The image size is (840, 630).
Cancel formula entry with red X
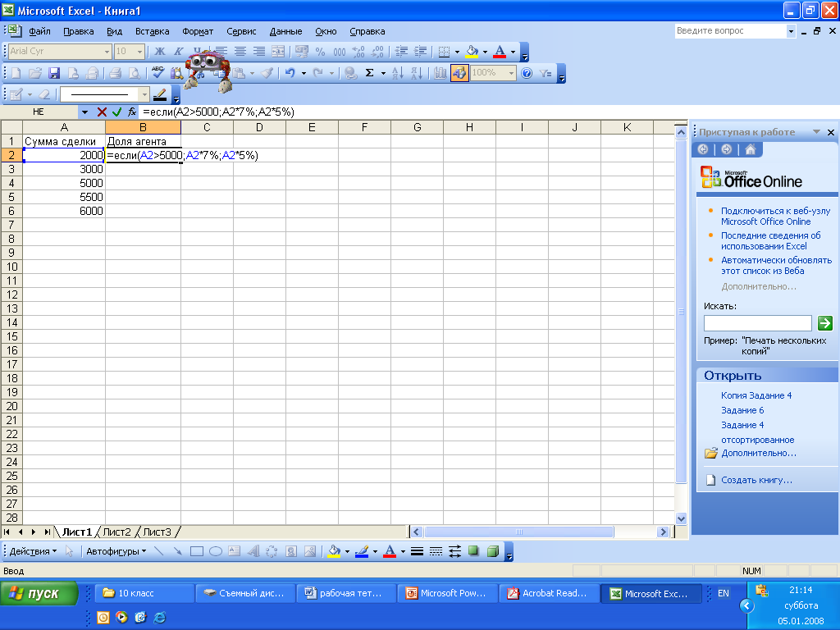(102, 112)
